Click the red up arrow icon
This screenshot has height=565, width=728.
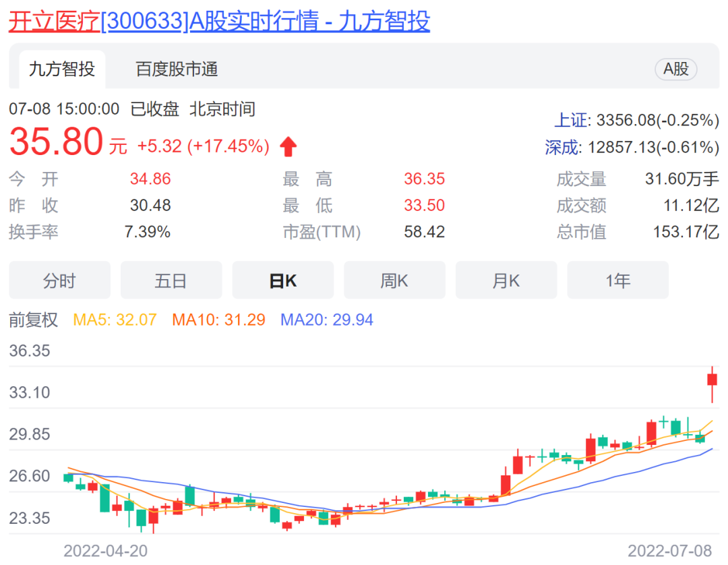tap(289, 146)
